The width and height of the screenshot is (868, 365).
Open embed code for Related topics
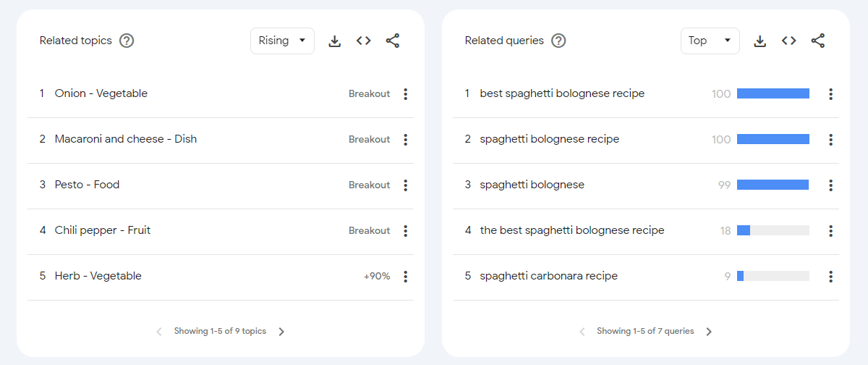point(364,41)
